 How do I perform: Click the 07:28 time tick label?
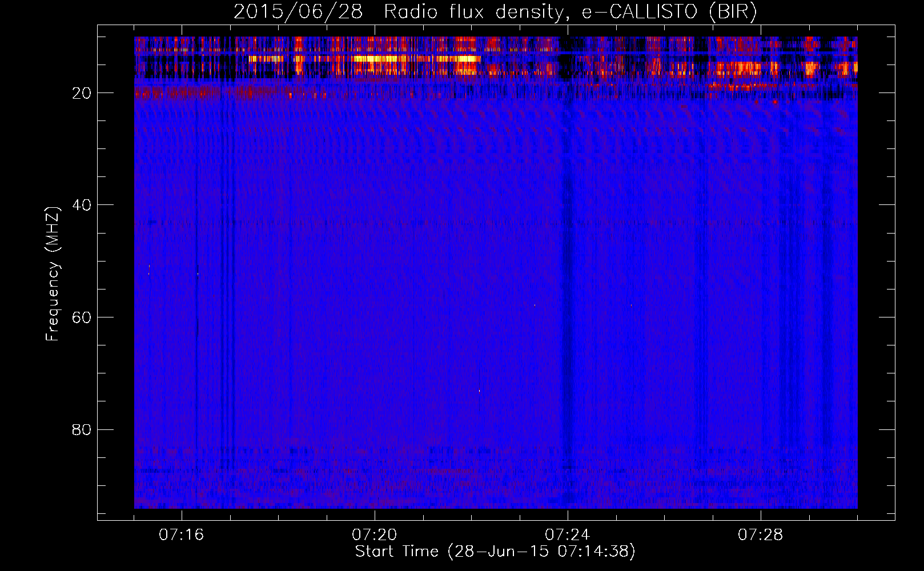(x=761, y=535)
